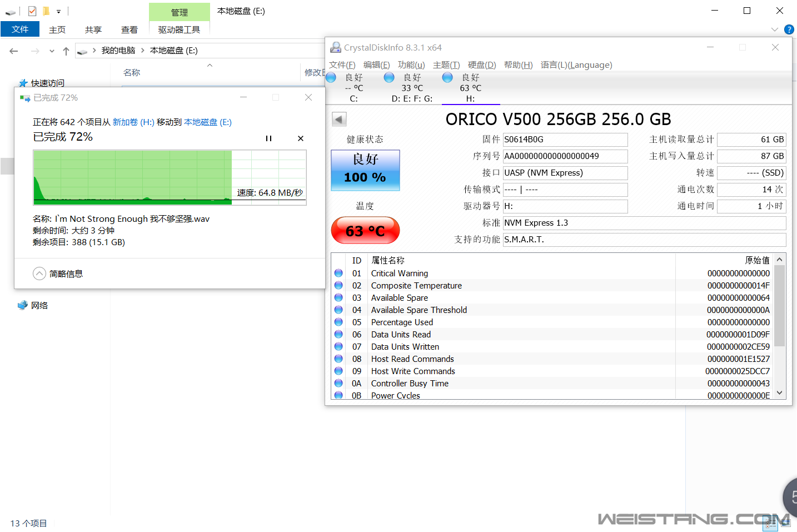Image resolution: width=797 pixels, height=532 pixels.
Task: Select the Host Read Commands attribute row
Action: coord(552,359)
